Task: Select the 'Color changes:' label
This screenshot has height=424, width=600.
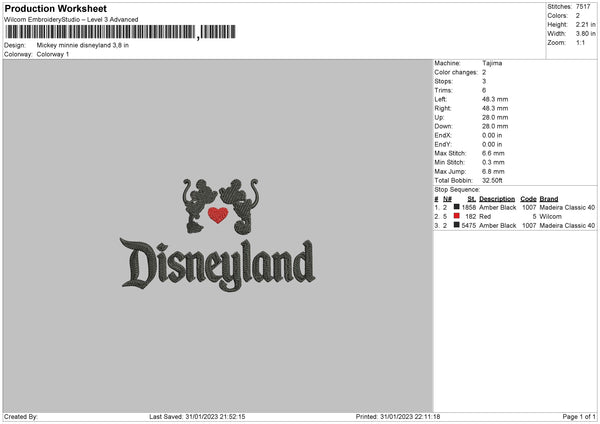Action: click(456, 72)
